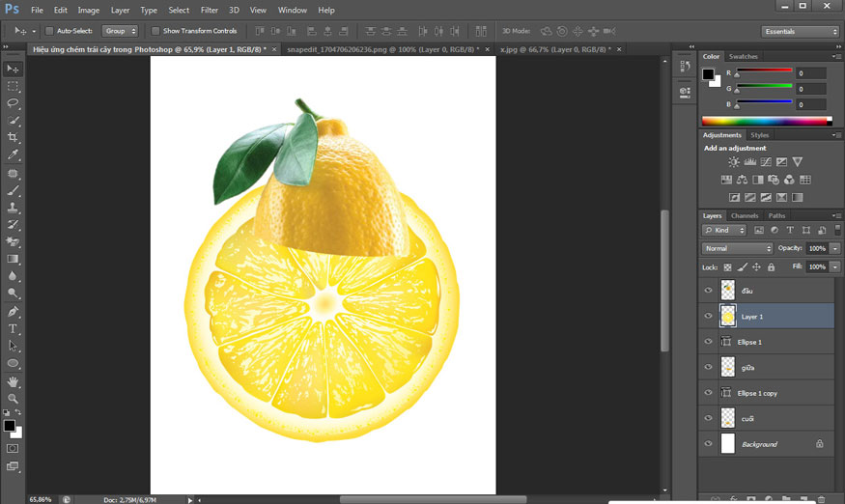Open the Fill slider arrow

[834, 266]
